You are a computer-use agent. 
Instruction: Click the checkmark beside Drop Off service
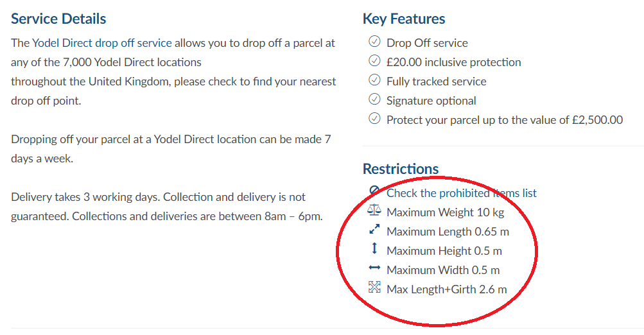pyautogui.click(x=374, y=41)
